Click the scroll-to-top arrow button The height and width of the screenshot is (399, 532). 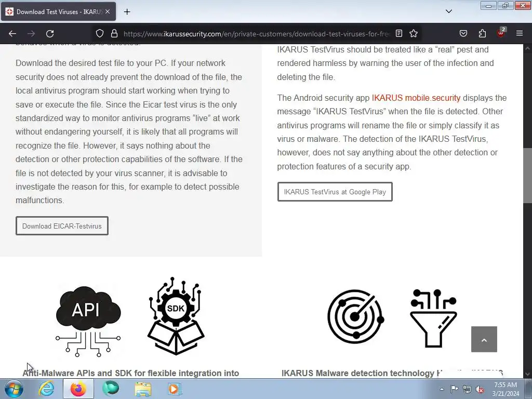pos(484,339)
